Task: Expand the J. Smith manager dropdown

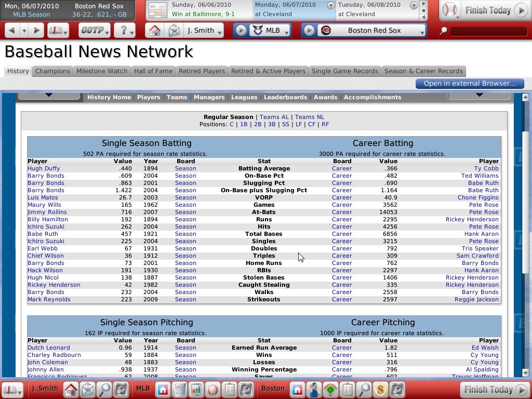Action: pyautogui.click(x=204, y=31)
